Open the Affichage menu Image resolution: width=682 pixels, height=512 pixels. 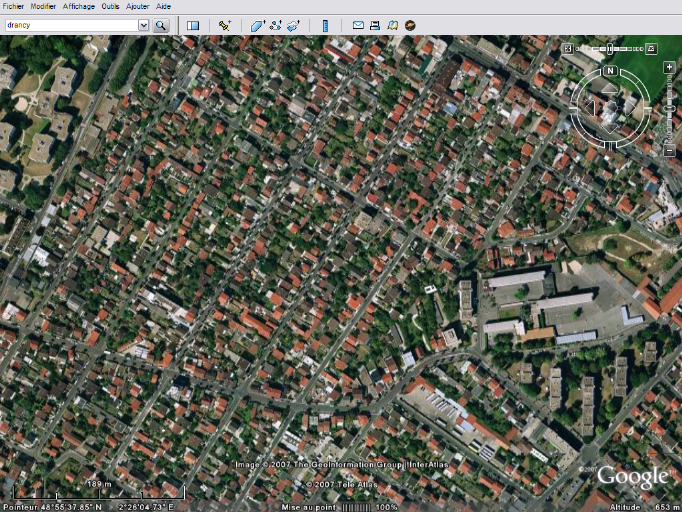79,6
